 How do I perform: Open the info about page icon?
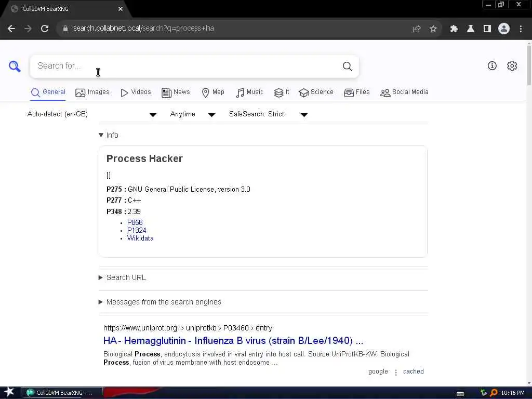[492, 66]
